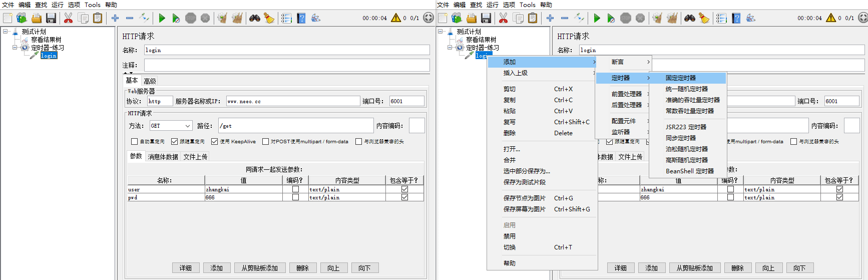Click Paste clipboard icon in left window

98,18
